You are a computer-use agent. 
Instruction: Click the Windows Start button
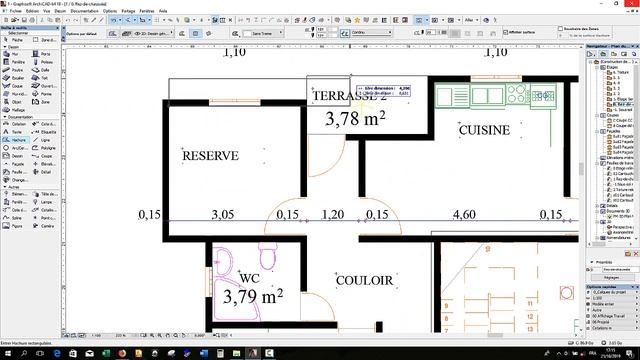coord(7,353)
